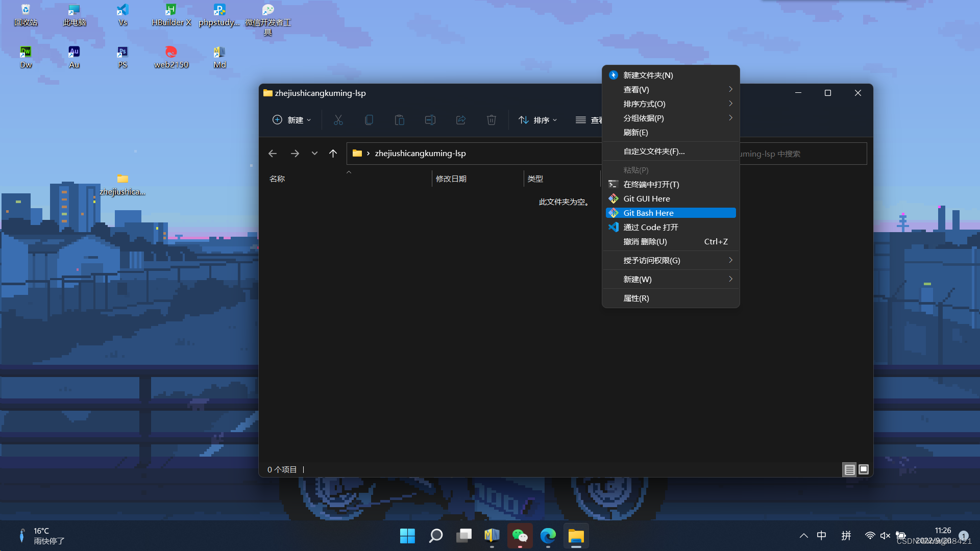The width and height of the screenshot is (980, 551).
Task: Click the address bar path zhejiushicangkuming-lsp
Action: coord(420,154)
